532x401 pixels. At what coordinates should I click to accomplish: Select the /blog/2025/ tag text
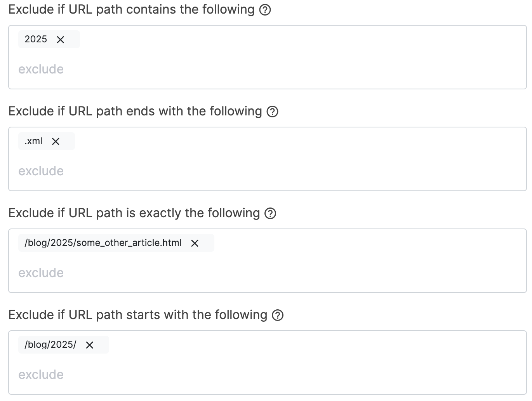[x=50, y=345]
